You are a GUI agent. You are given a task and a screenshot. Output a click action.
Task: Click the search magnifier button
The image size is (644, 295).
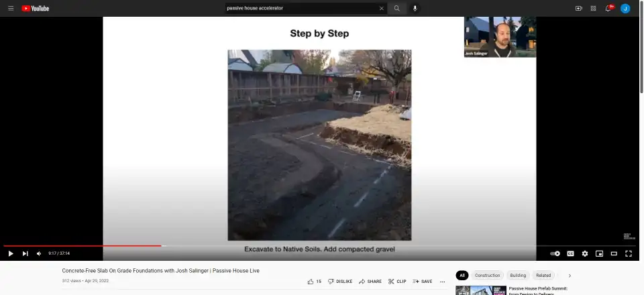(x=396, y=8)
